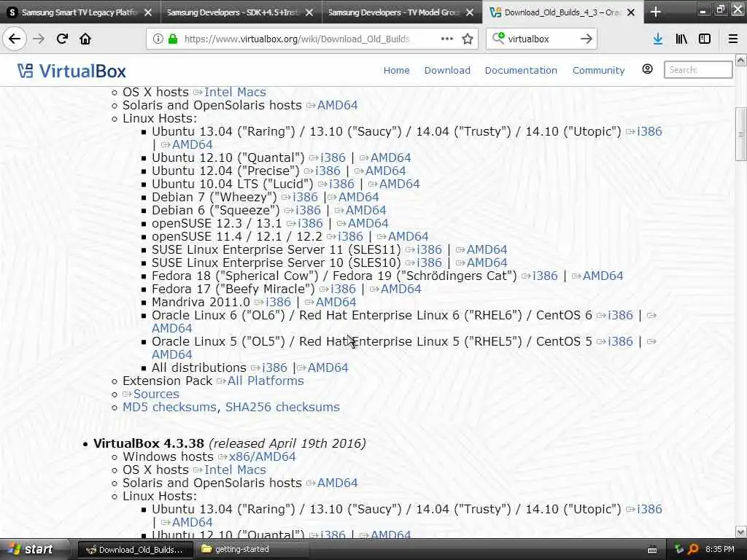
Task: Switch to Samsung Developers TV Model Group tab
Action: click(x=393, y=12)
